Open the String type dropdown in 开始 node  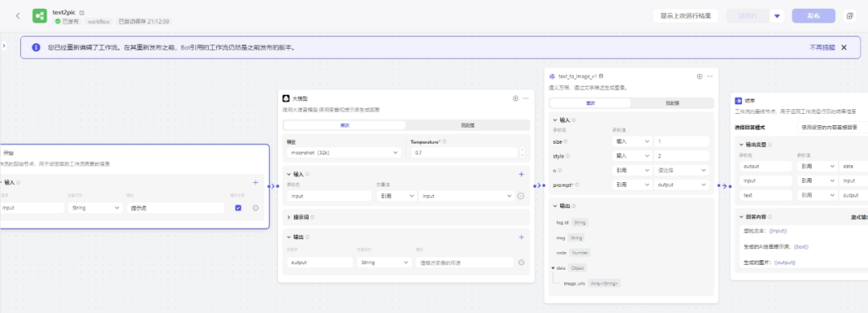click(x=95, y=208)
